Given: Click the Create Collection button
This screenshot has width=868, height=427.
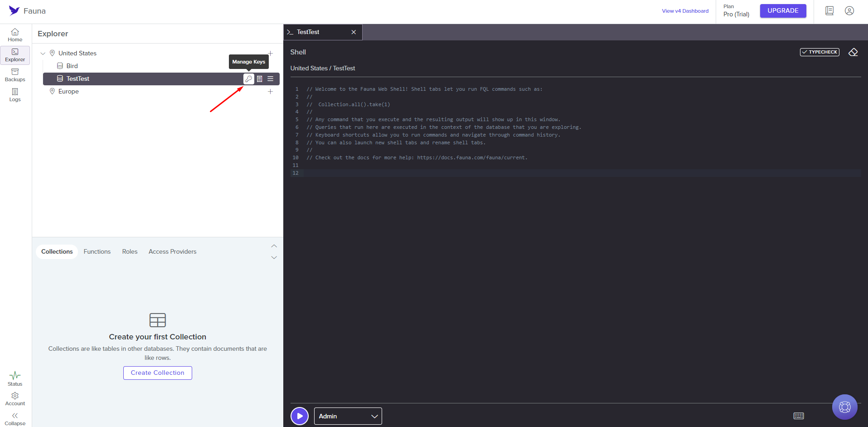Looking at the screenshot, I should (157, 373).
